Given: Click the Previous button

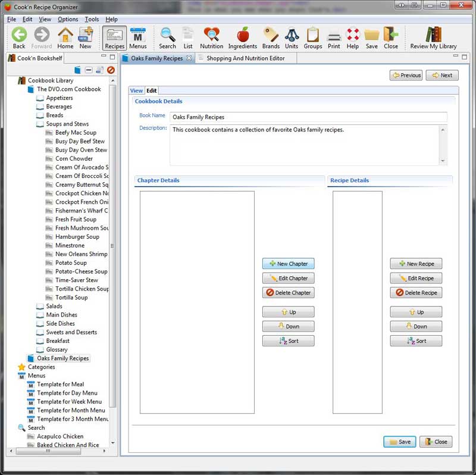Looking at the screenshot, I should (406, 75).
